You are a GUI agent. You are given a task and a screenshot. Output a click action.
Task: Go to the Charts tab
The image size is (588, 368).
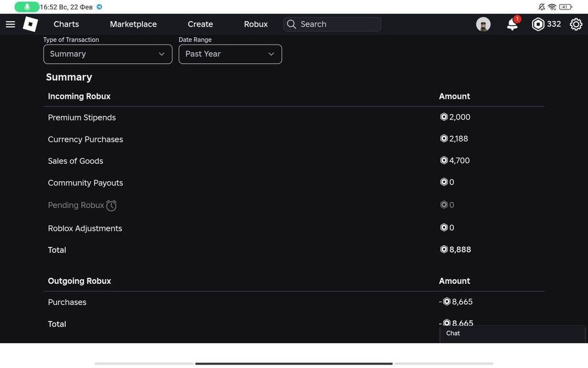[66, 24]
